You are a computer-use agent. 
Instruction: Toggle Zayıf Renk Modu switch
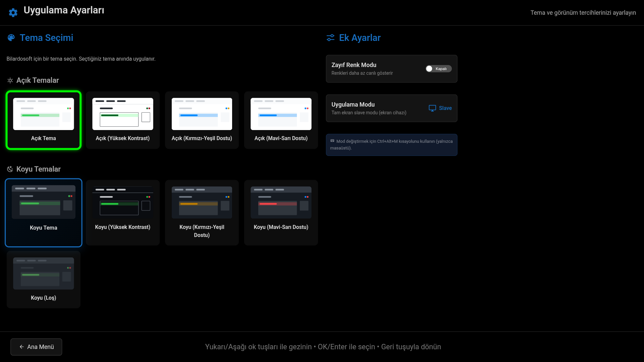[x=438, y=69]
